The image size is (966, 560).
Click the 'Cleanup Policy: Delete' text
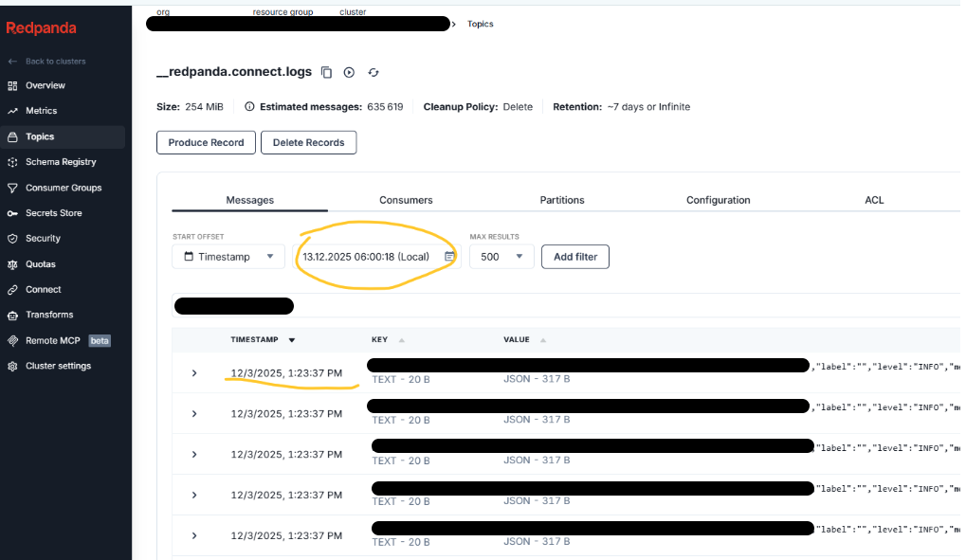coord(478,106)
